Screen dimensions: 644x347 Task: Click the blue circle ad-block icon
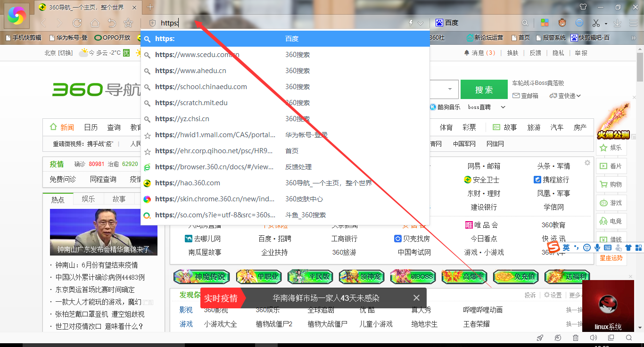point(579,23)
